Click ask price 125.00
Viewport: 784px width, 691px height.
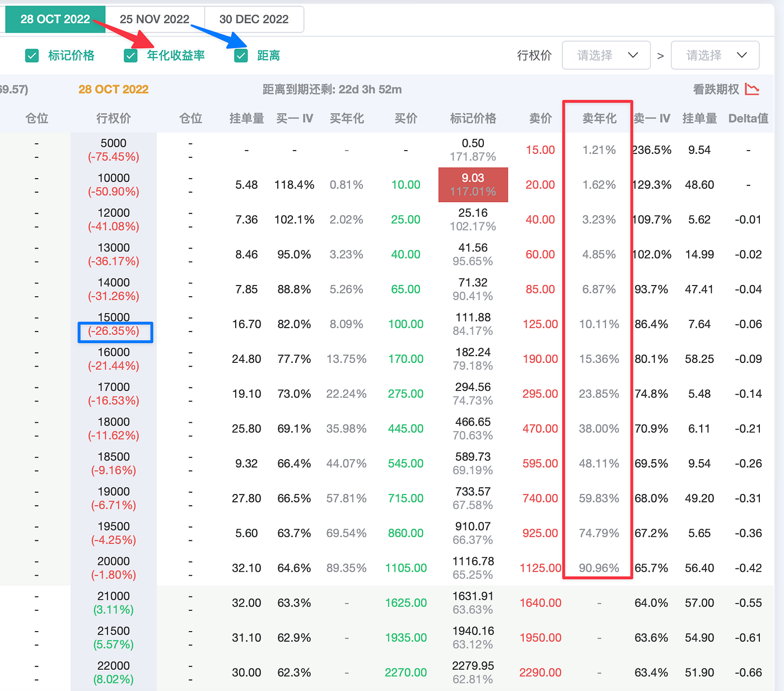point(540,324)
